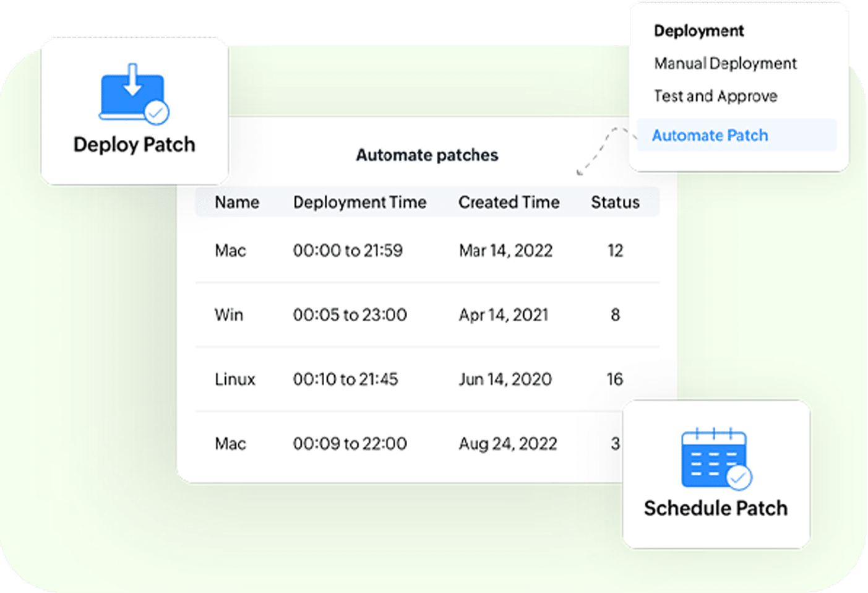
Task: Open the Deploy Patch card label
Action: pyautogui.click(x=134, y=145)
